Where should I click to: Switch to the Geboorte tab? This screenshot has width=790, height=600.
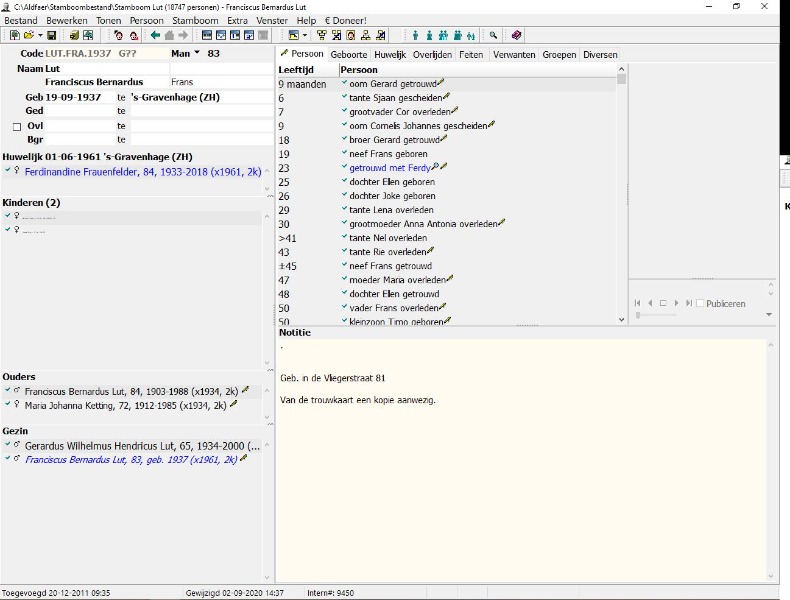(x=350, y=55)
